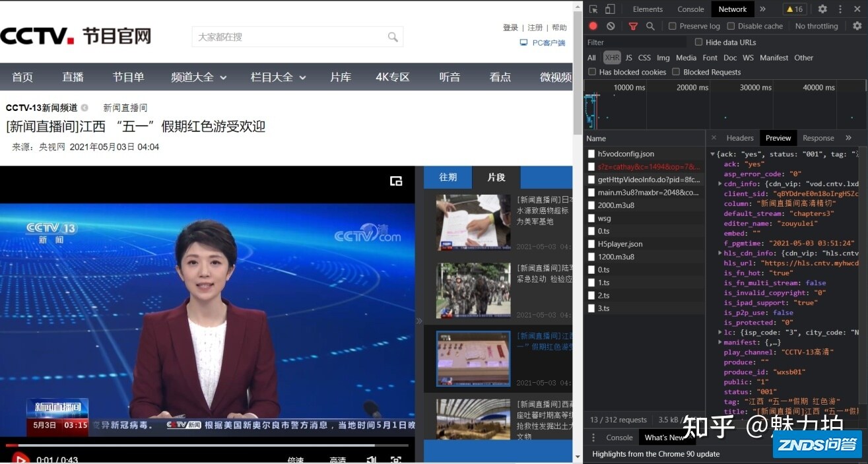
Task: Expand the hls_cdn_info object
Action: [x=720, y=253]
